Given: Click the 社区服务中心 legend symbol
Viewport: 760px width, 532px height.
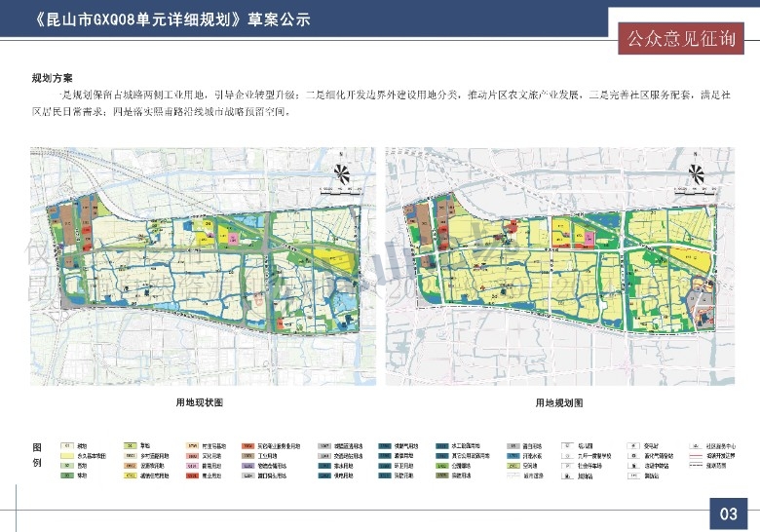Looking at the screenshot, I should pyautogui.click(x=697, y=445).
